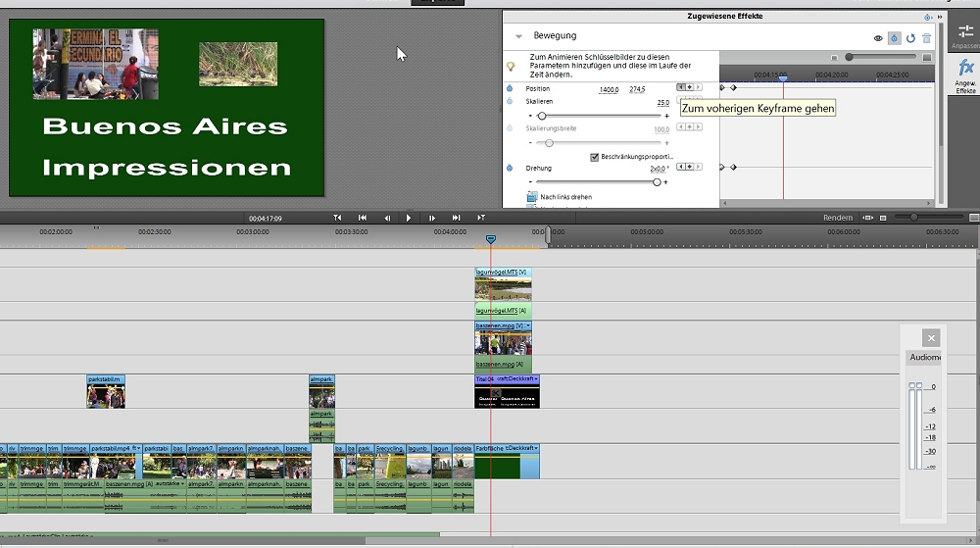The height and width of the screenshot is (548, 980).
Task: Click keyframe controls icon in panel header
Action: click(x=928, y=17)
